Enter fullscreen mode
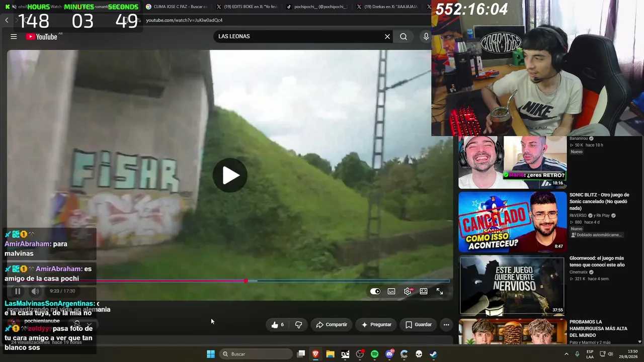 [440, 291]
